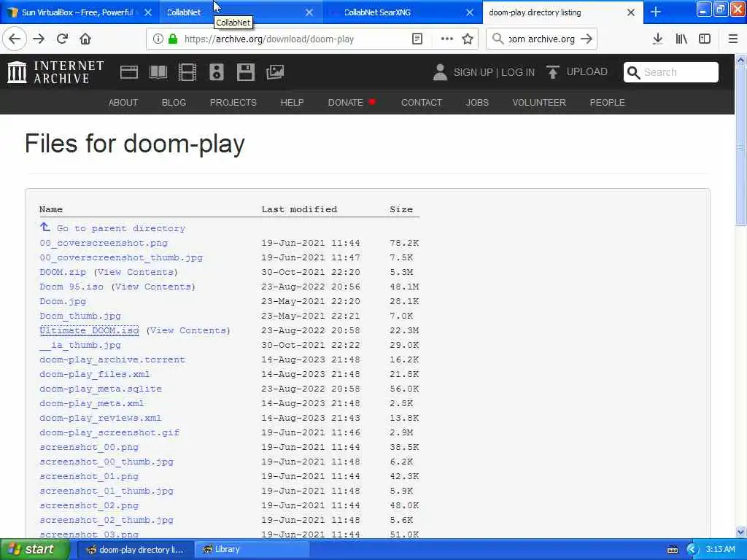Open the Firefox home page
Image resolution: width=747 pixels, height=560 pixels.
pyautogui.click(x=85, y=39)
